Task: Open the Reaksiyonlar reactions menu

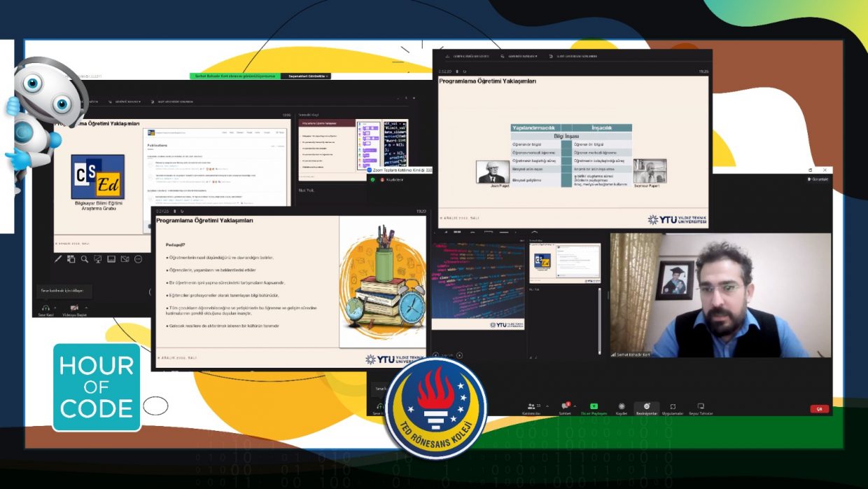Action: click(647, 408)
